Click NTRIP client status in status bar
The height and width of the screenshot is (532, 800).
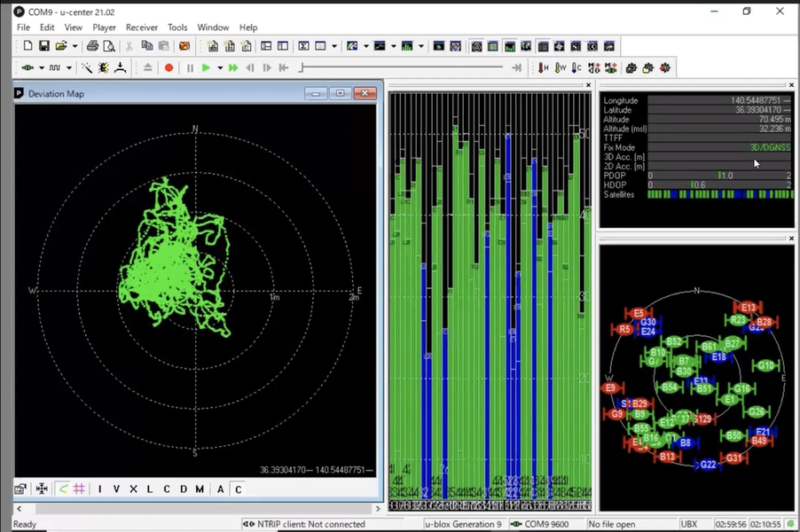pyautogui.click(x=310, y=524)
